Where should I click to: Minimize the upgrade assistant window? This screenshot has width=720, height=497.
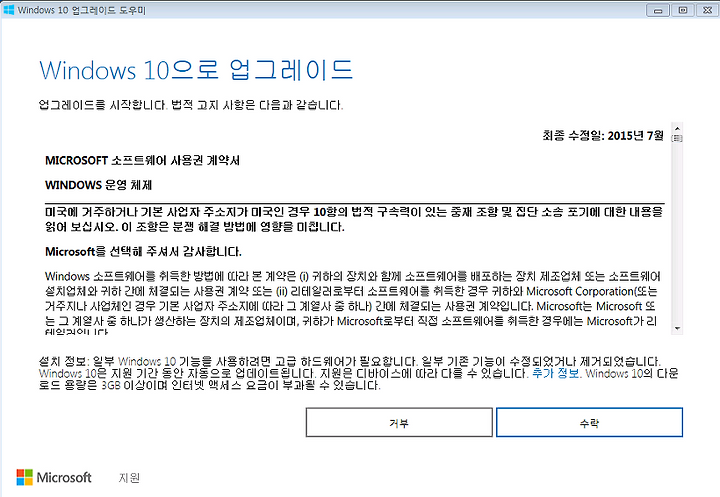[x=658, y=10]
